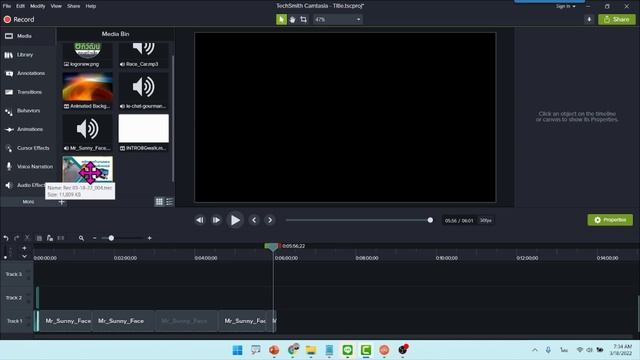Step forward to the next frame
Viewport: 640px width, 360px height.
coord(216,220)
